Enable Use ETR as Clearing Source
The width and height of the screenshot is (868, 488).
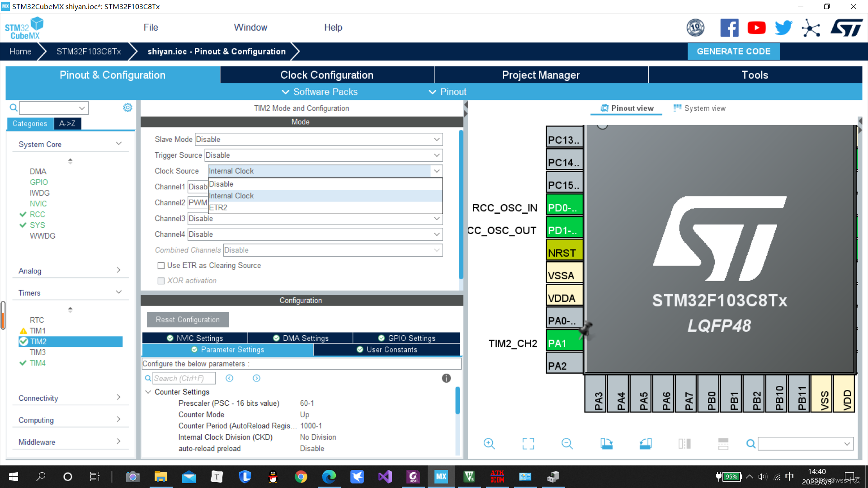click(161, 266)
